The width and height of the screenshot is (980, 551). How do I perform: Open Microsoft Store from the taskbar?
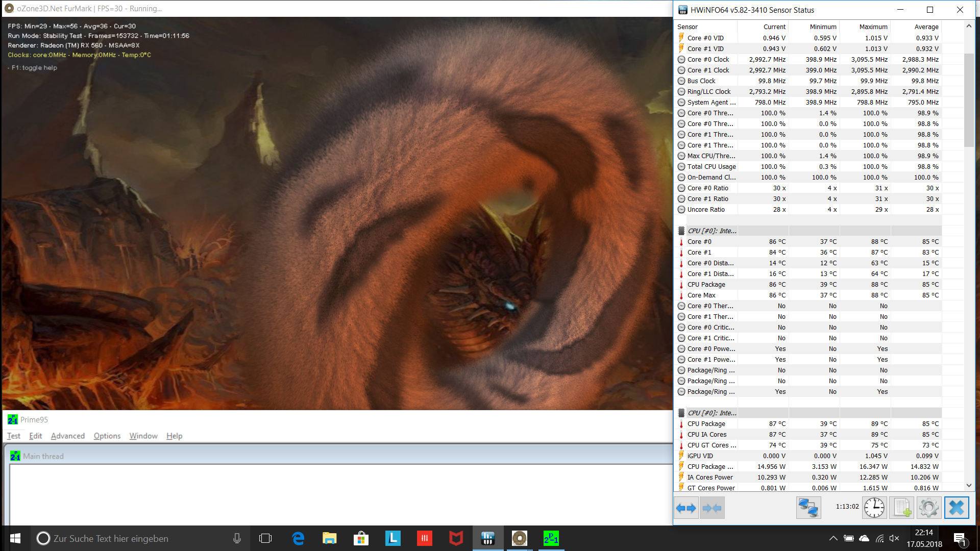[361, 538]
